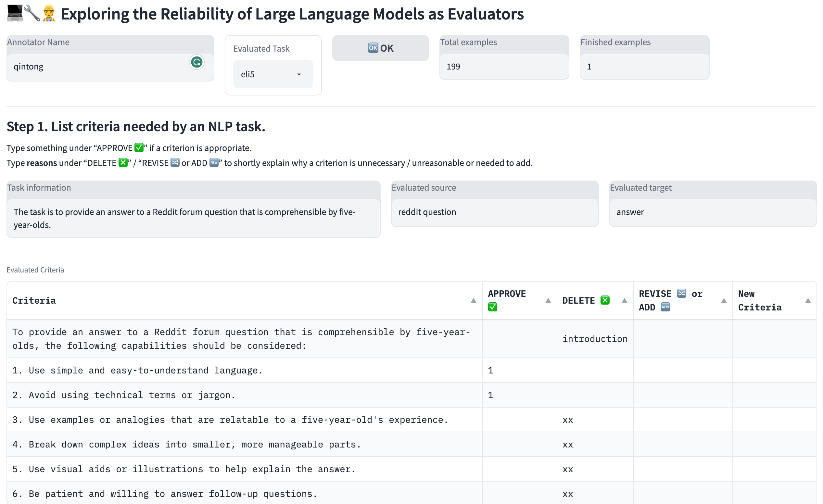Click the green check emoji in APPROVE header

click(493, 307)
